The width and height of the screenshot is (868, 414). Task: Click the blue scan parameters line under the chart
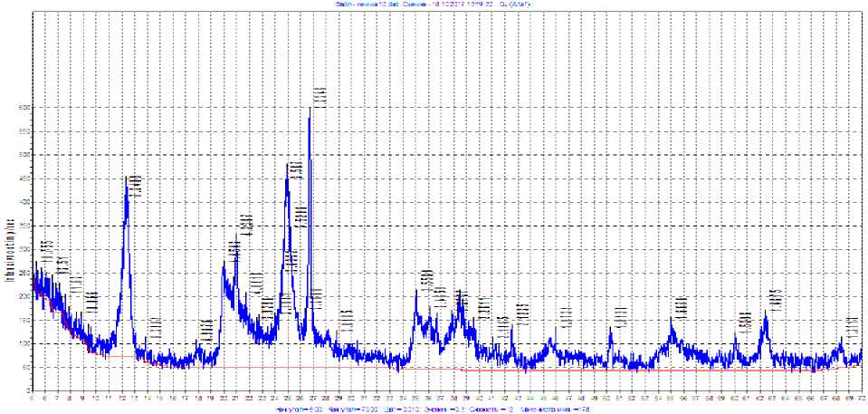coord(434,409)
